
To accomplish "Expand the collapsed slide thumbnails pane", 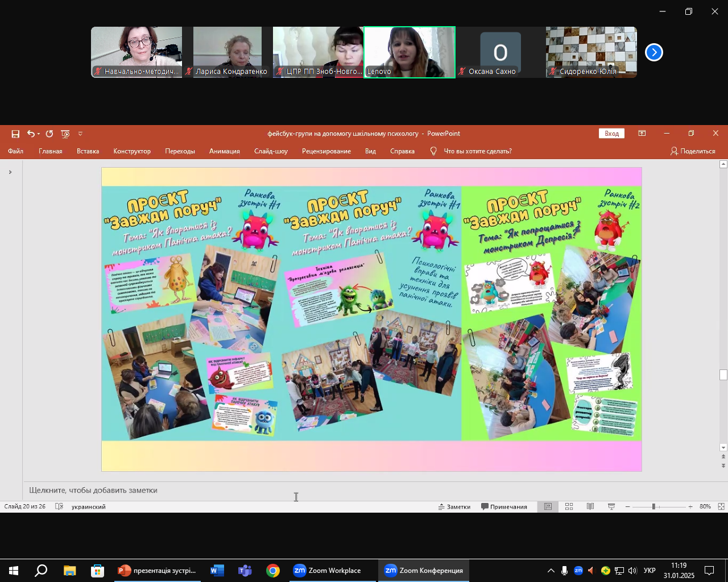I will [x=10, y=172].
